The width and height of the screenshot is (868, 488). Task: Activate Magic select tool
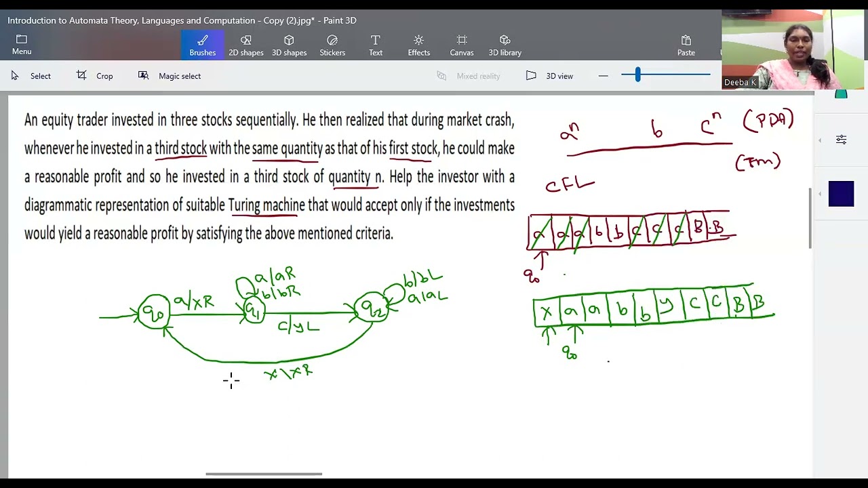(170, 76)
